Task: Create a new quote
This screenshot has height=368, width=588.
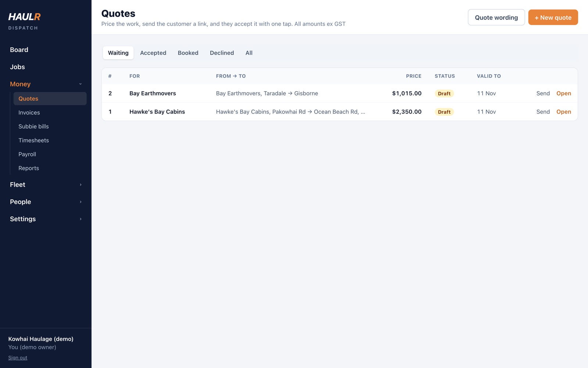Action: click(x=553, y=17)
